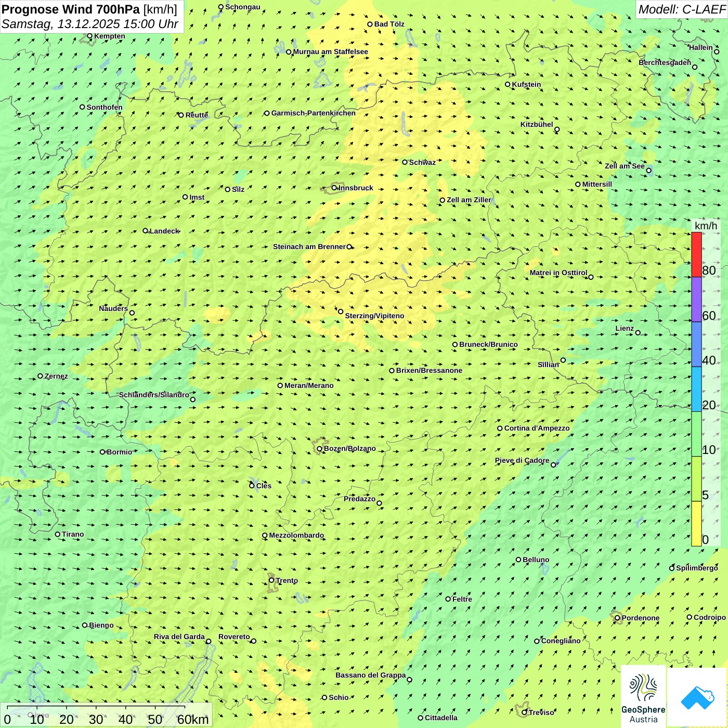Click the 60km scale bar label
Viewport: 728px width, 728px height.
coord(193,720)
